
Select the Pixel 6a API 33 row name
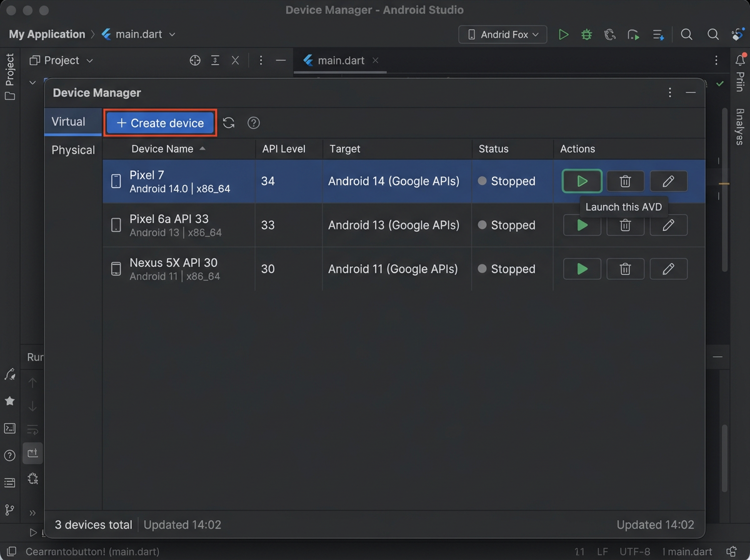tap(169, 219)
